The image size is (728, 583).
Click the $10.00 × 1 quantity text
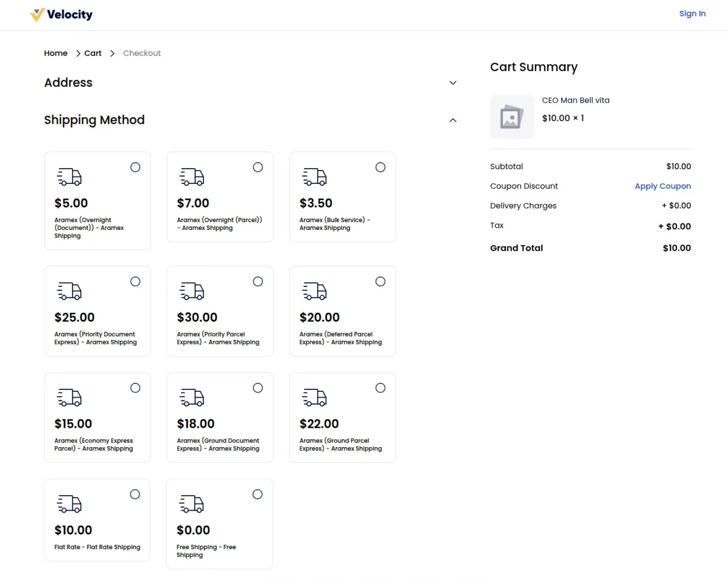pos(563,118)
